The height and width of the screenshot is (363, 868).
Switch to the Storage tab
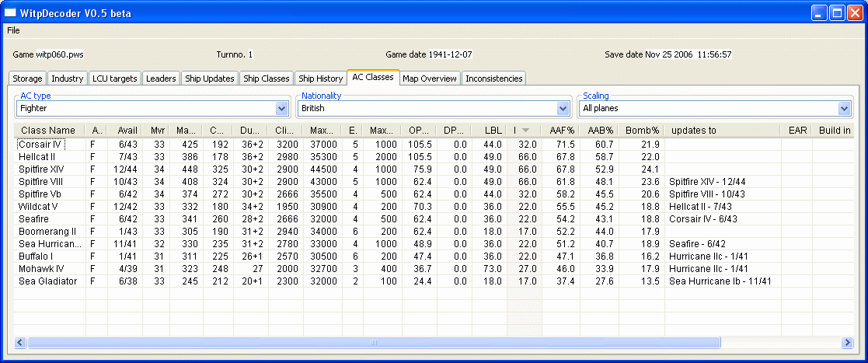[x=27, y=79]
